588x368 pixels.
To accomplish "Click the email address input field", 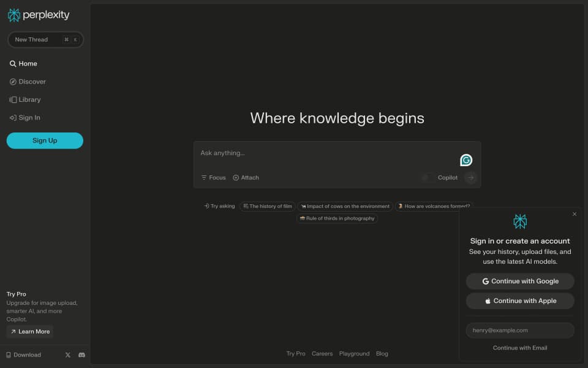I will [x=520, y=331].
